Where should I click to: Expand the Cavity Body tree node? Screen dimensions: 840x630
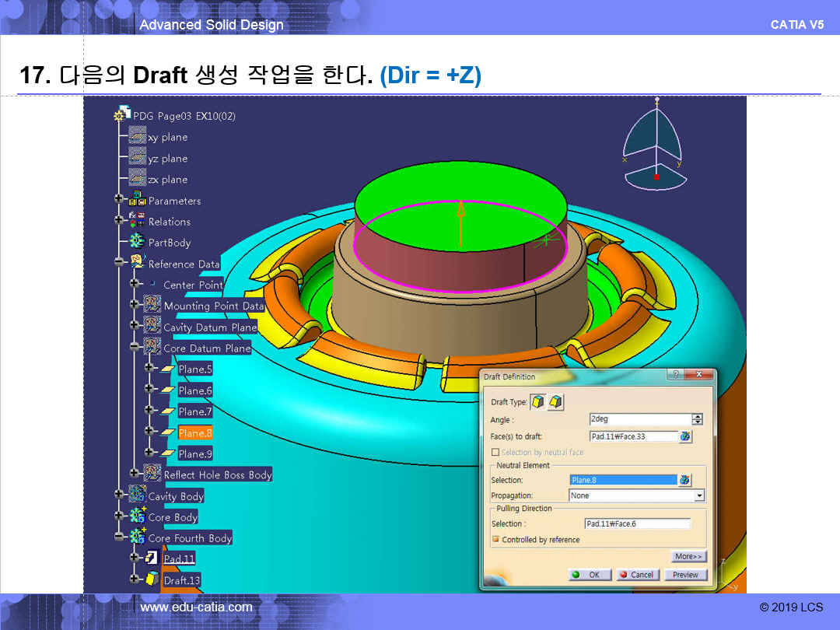pyautogui.click(x=119, y=494)
